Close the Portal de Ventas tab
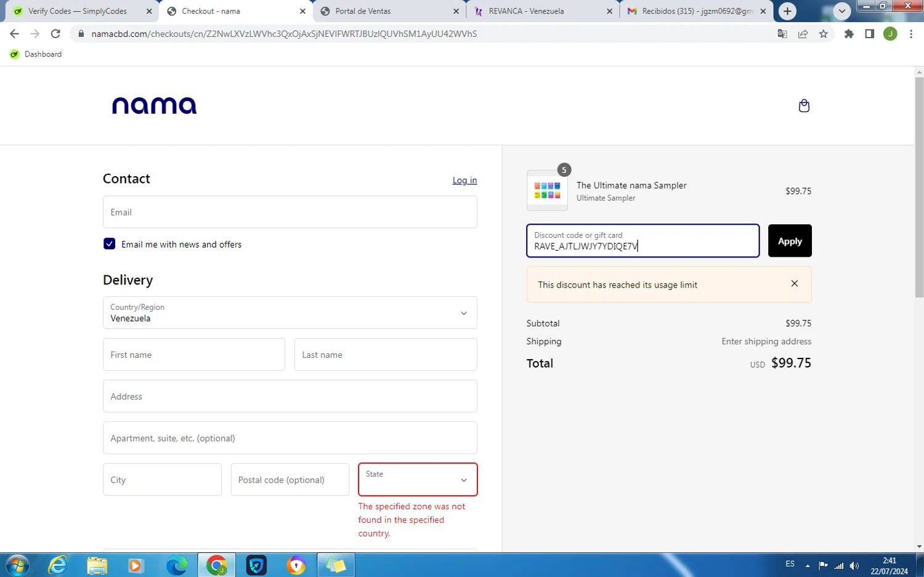Viewport: 924px width, 577px height. pos(456,11)
